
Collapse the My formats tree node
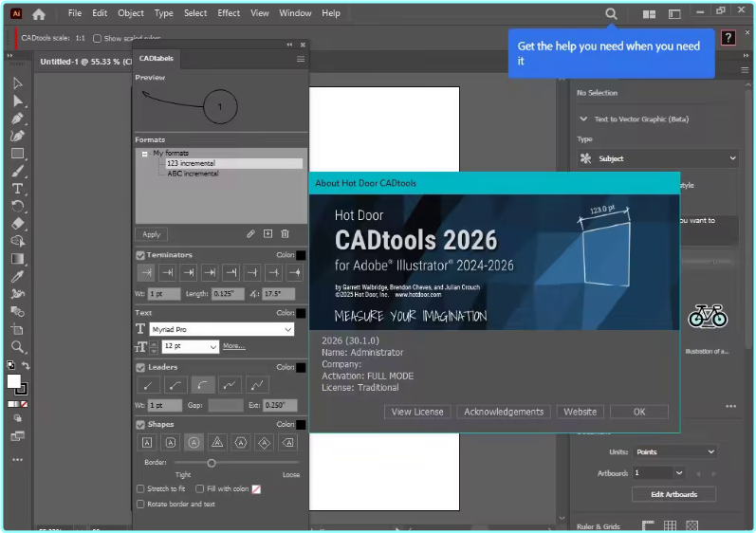[144, 153]
